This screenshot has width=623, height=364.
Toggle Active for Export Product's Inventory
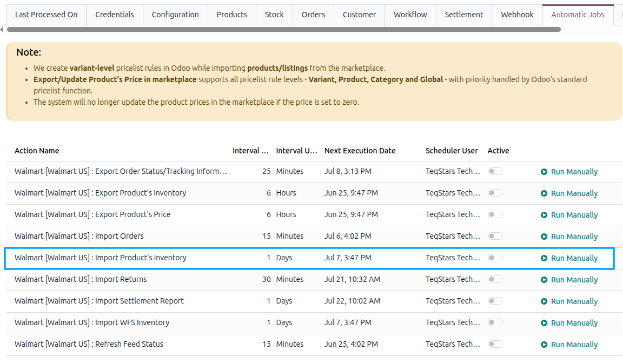tap(495, 193)
